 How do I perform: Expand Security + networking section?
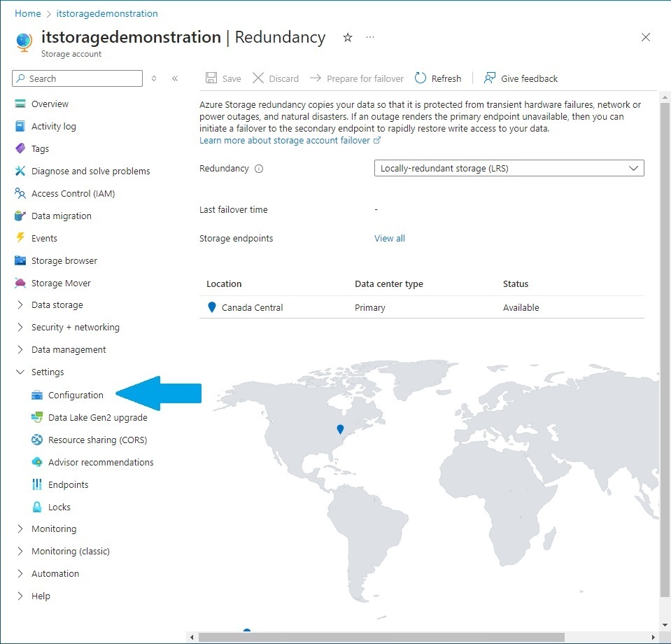click(x=20, y=327)
